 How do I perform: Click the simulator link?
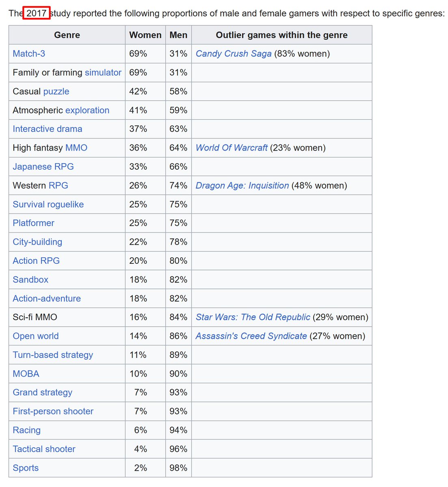coord(103,73)
